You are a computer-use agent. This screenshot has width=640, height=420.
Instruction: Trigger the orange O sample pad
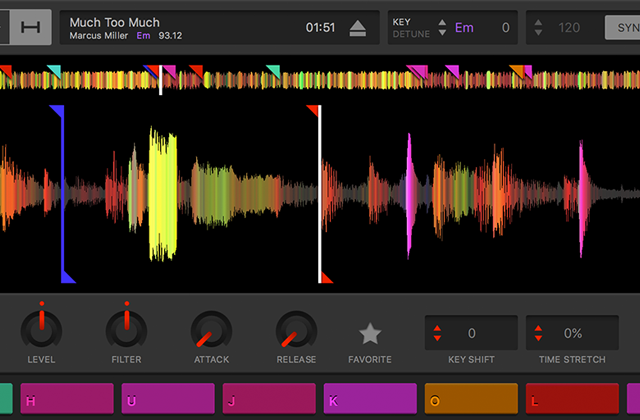tap(471, 398)
